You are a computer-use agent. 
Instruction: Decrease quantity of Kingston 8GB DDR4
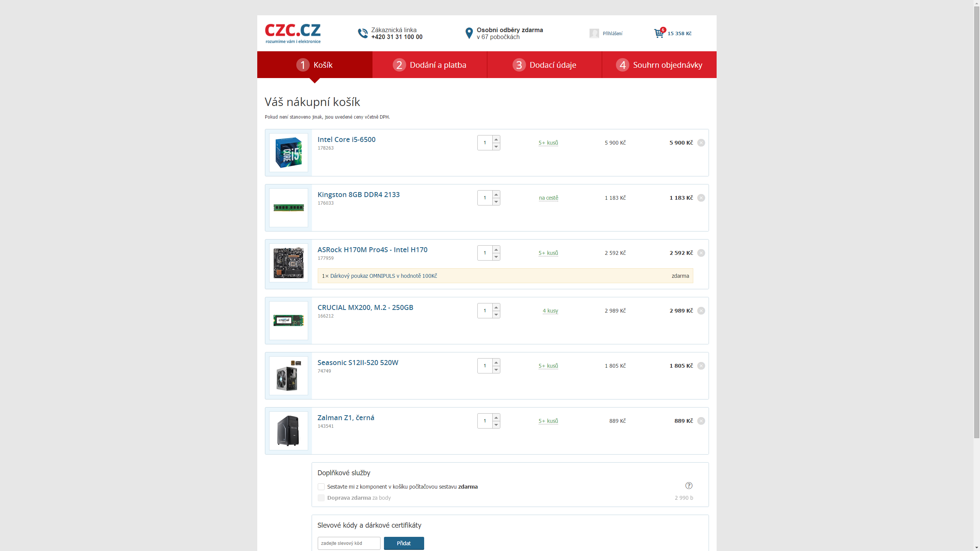coord(496,202)
